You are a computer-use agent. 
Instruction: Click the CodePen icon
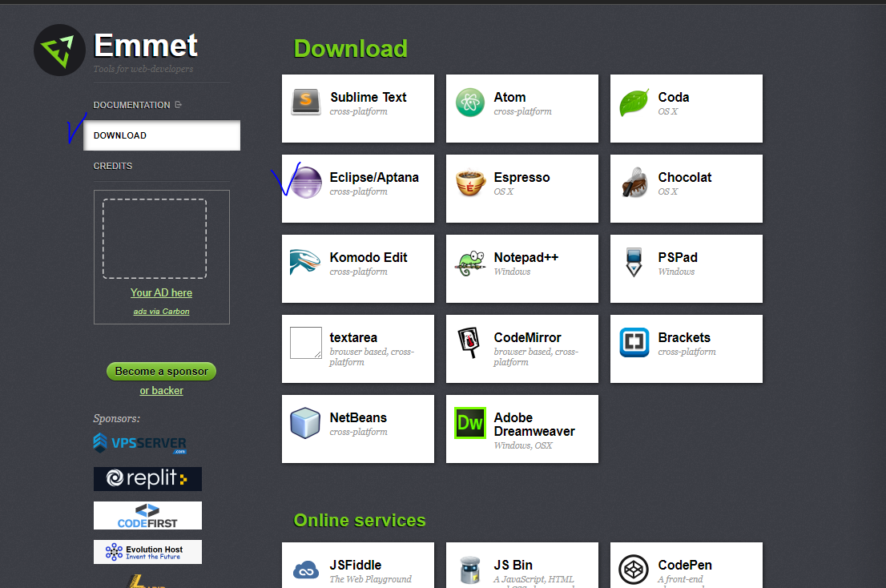tap(634, 570)
